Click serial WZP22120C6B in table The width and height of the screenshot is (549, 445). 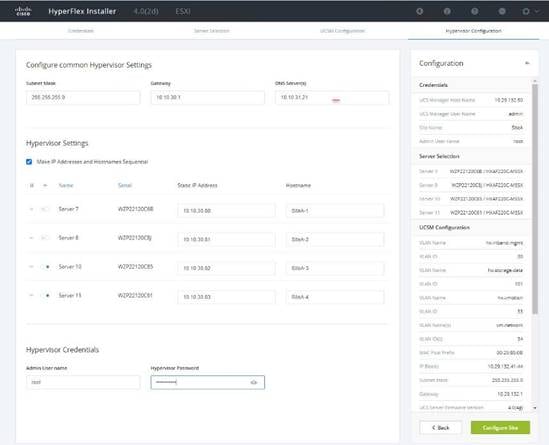coord(135,209)
